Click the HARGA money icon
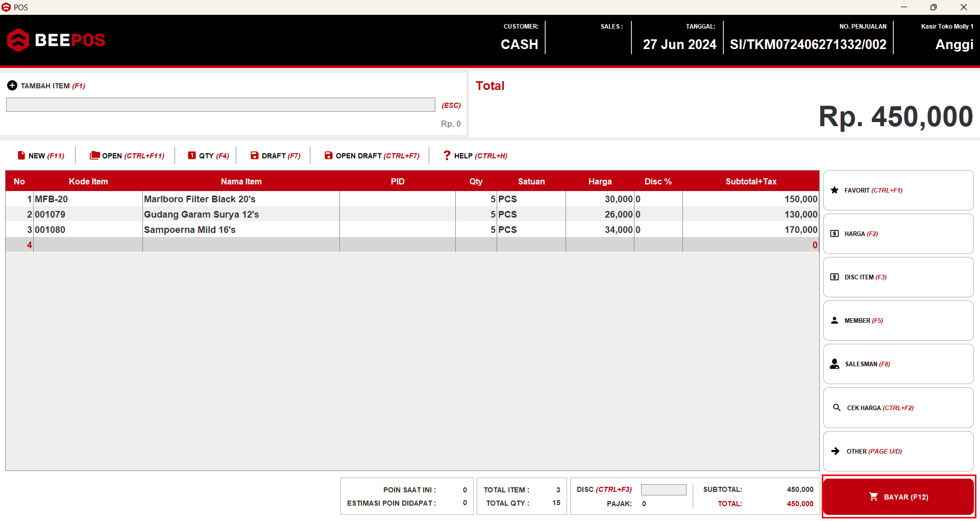 click(x=835, y=233)
